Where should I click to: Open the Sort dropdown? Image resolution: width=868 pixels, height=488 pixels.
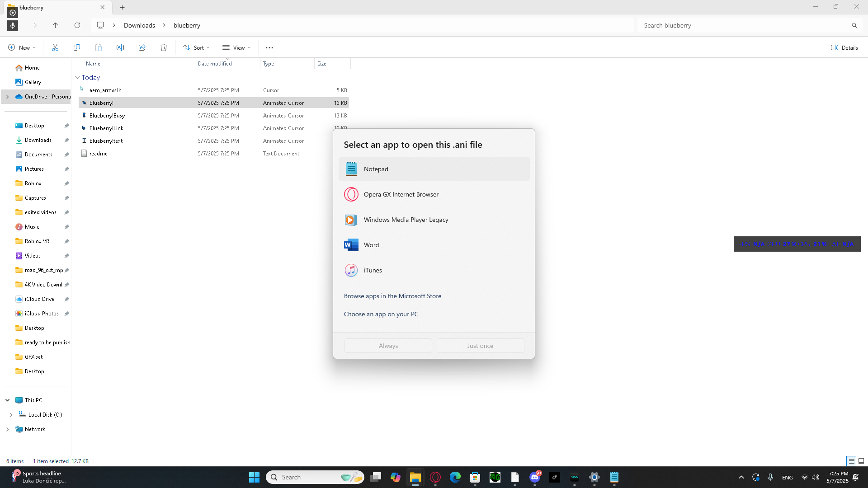pyautogui.click(x=196, y=47)
